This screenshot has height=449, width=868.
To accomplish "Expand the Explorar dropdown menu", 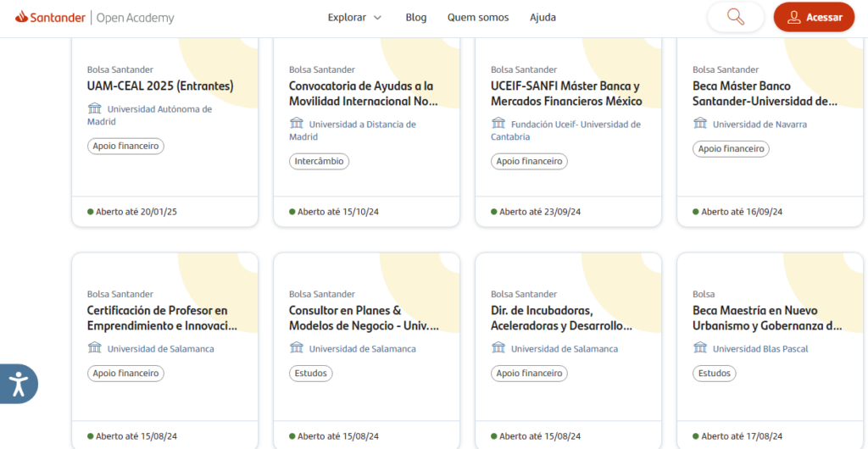I will coord(355,18).
